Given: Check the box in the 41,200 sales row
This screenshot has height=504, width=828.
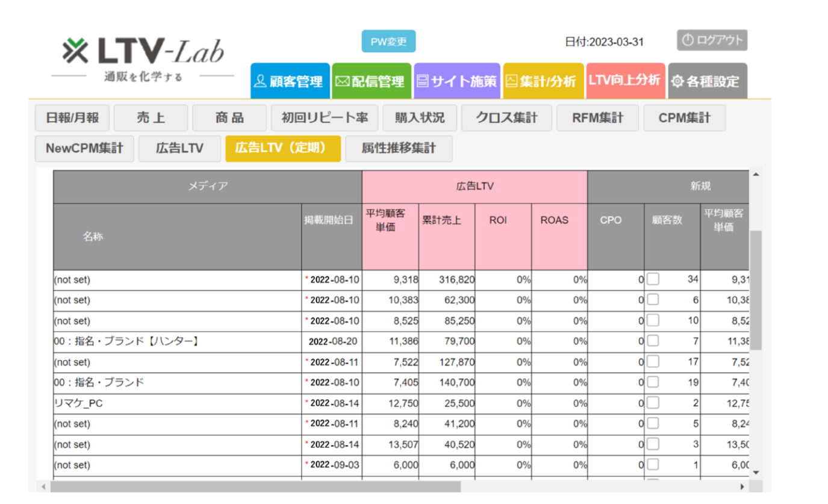Looking at the screenshot, I should (x=653, y=424).
